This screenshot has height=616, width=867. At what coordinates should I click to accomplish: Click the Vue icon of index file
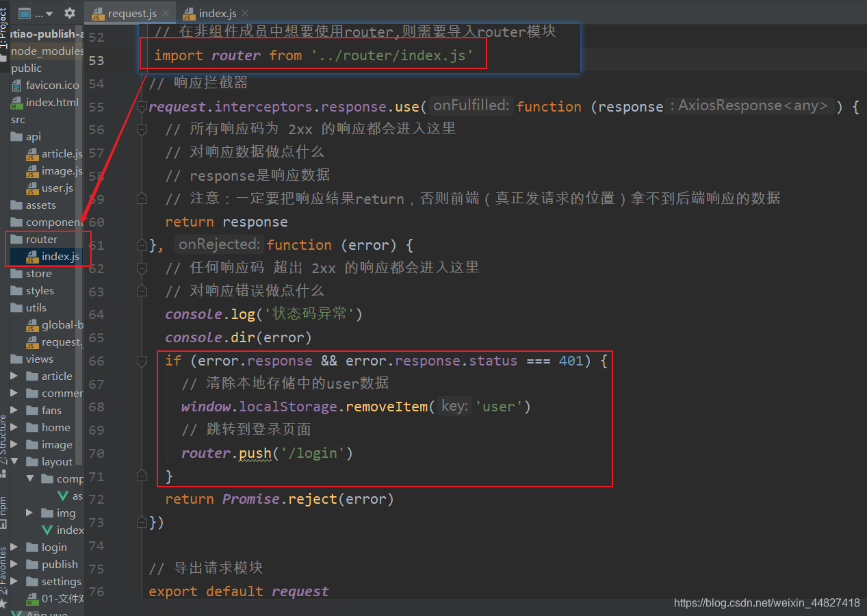(x=47, y=530)
